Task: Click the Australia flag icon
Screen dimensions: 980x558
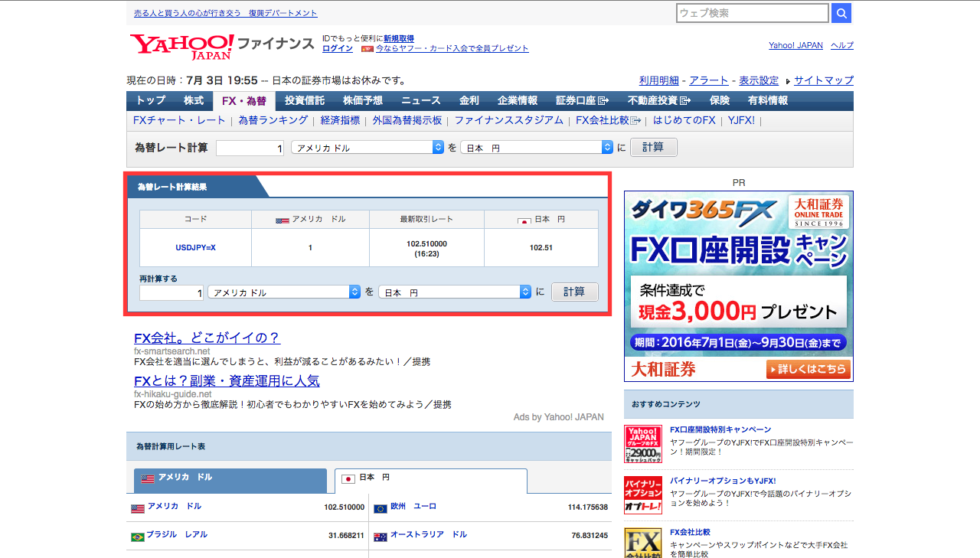Action: pos(381,537)
